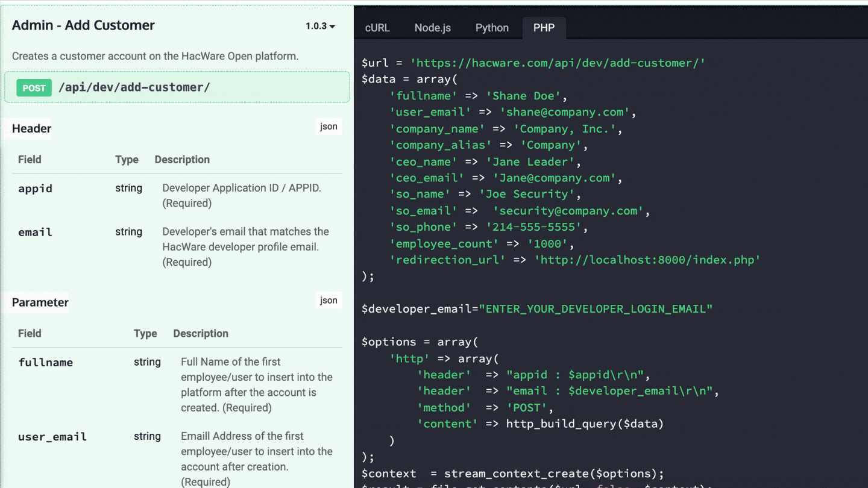Image resolution: width=868 pixels, height=488 pixels.
Task: Click http_build_query($data) in code
Action: (x=585, y=424)
